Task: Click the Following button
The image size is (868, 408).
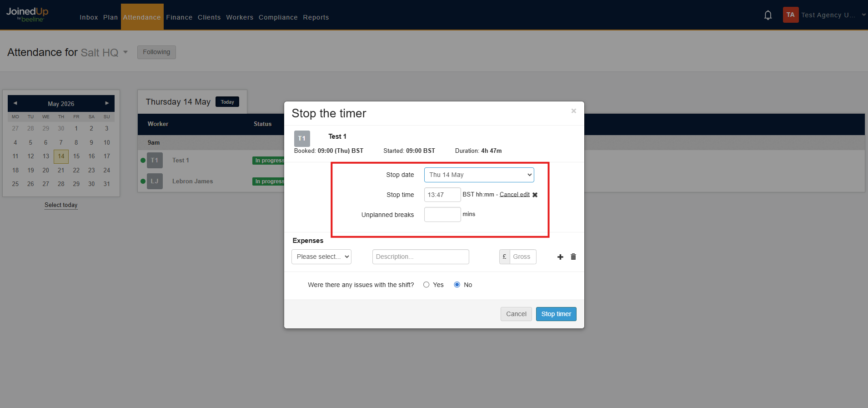Action: point(156,52)
